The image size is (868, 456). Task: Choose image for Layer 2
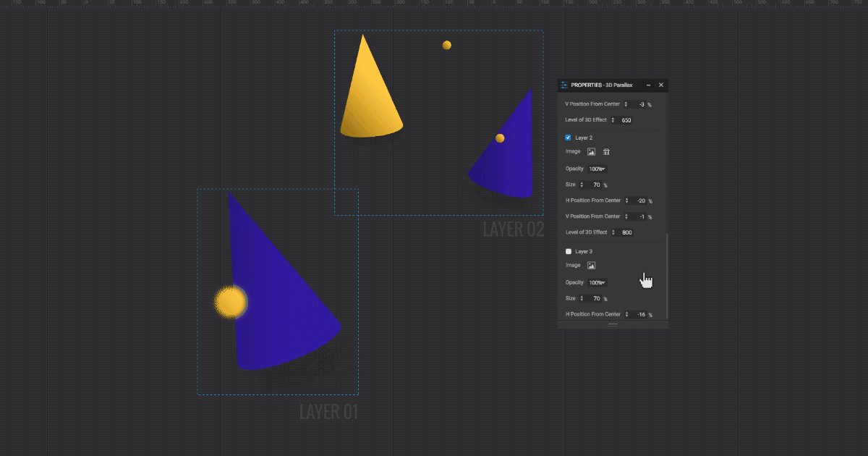click(x=591, y=152)
